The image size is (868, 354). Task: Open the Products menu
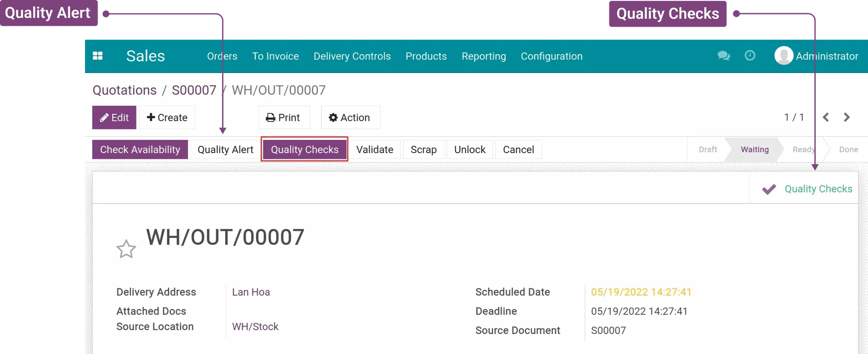[426, 56]
